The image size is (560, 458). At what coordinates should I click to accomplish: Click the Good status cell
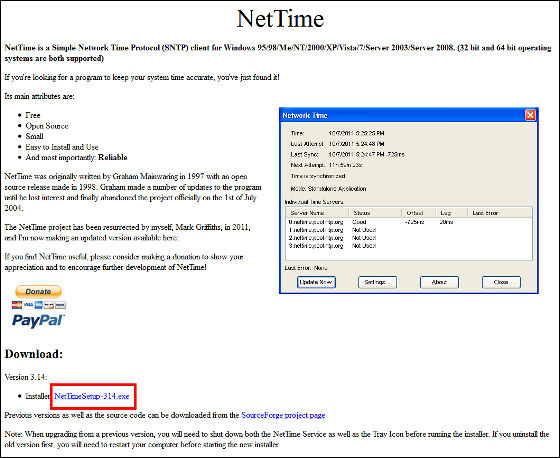click(x=359, y=222)
